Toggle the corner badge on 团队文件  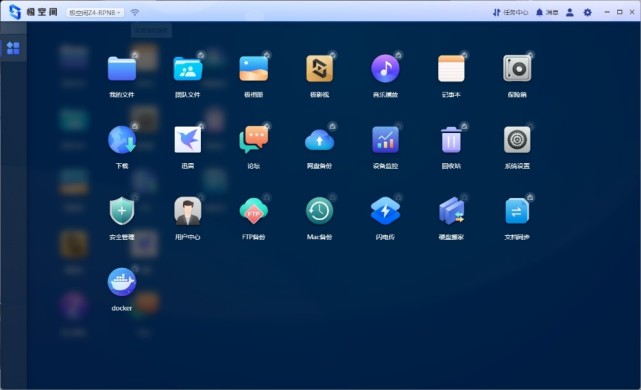pos(201,55)
